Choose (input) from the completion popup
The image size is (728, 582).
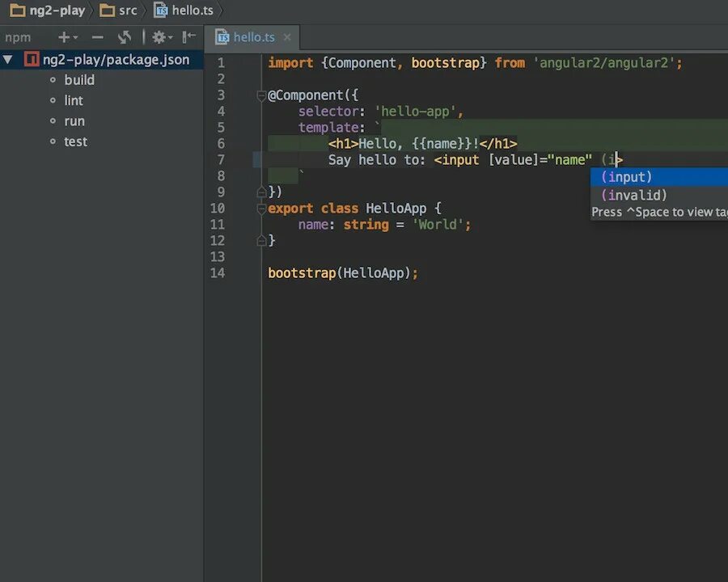(659, 177)
